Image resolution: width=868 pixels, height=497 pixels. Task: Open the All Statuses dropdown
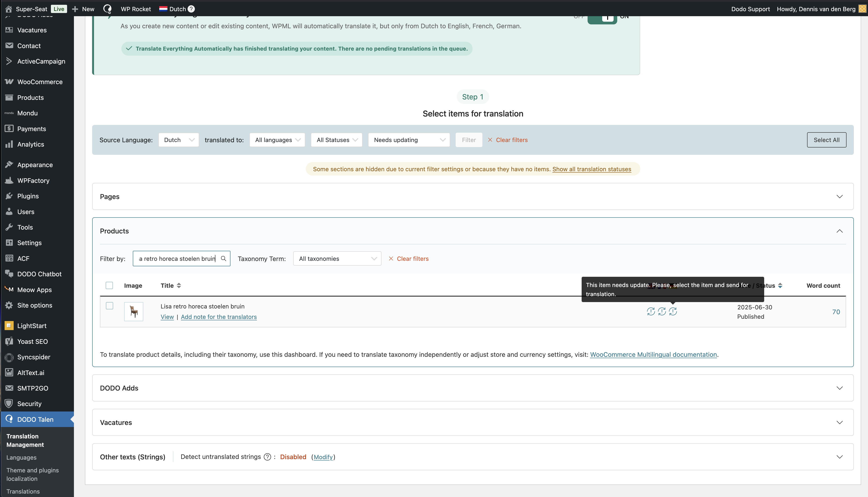point(337,140)
